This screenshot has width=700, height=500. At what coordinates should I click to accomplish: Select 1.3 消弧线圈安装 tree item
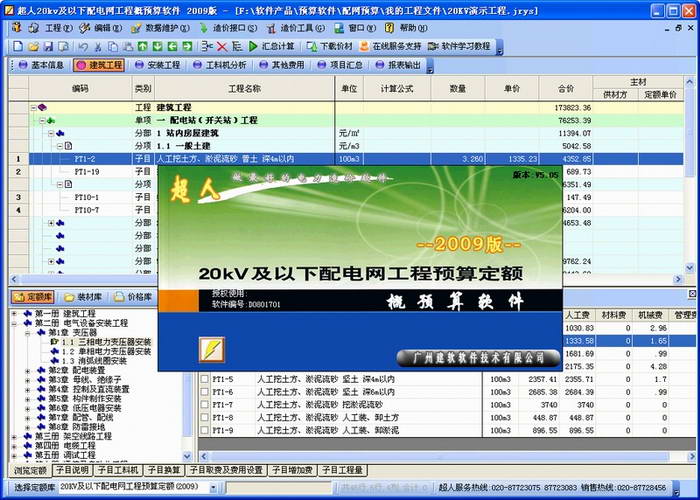[x=94, y=361]
